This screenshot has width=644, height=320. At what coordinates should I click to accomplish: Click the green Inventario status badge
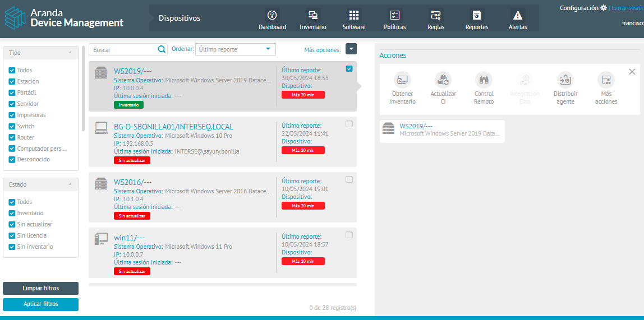tap(128, 105)
